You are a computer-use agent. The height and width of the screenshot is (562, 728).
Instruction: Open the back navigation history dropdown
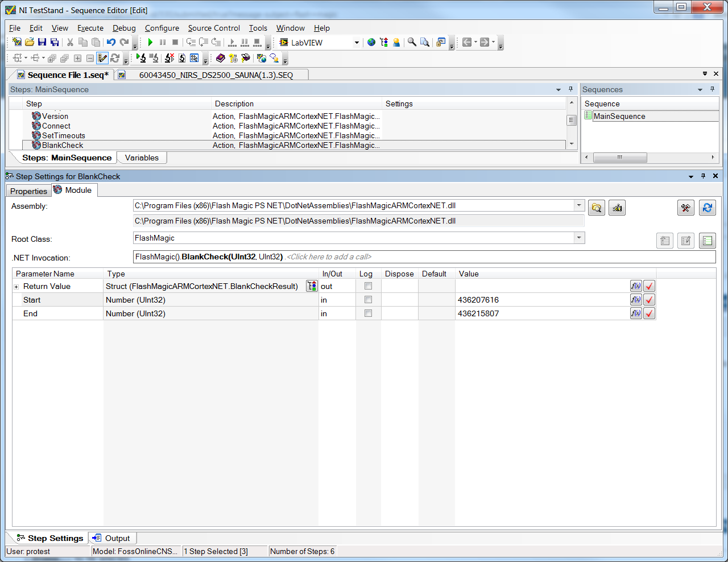pyautogui.click(x=475, y=42)
